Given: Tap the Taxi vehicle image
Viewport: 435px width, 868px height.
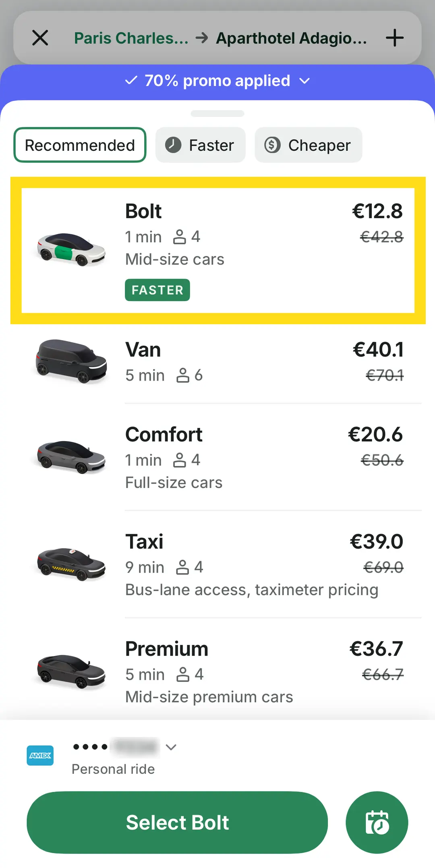Looking at the screenshot, I should point(71,564).
